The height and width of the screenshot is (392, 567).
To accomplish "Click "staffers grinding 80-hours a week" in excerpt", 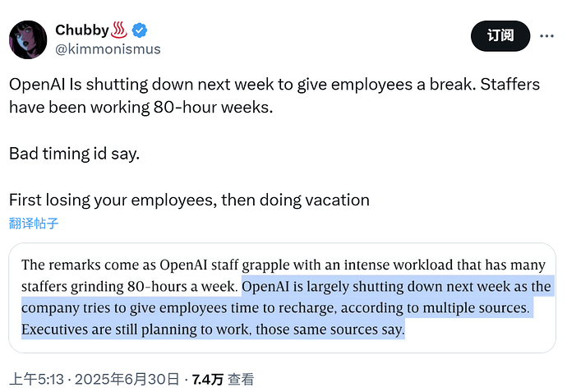I will (130, 287).
